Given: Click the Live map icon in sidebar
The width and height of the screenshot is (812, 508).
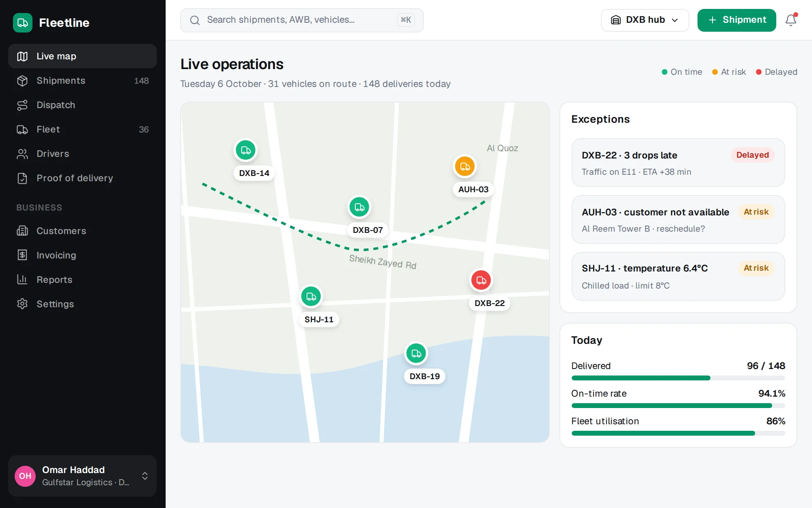Looking at the screenshot, I should (22, 56).
